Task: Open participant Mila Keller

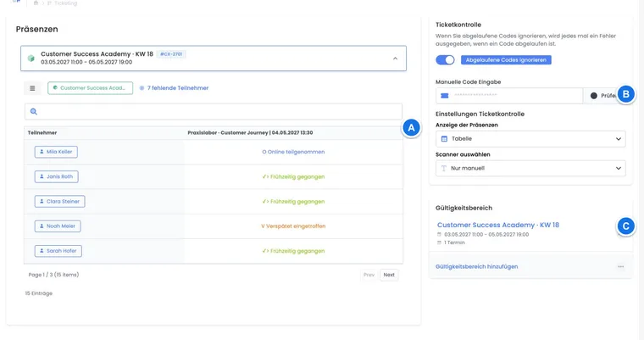Action: point(56,152)
